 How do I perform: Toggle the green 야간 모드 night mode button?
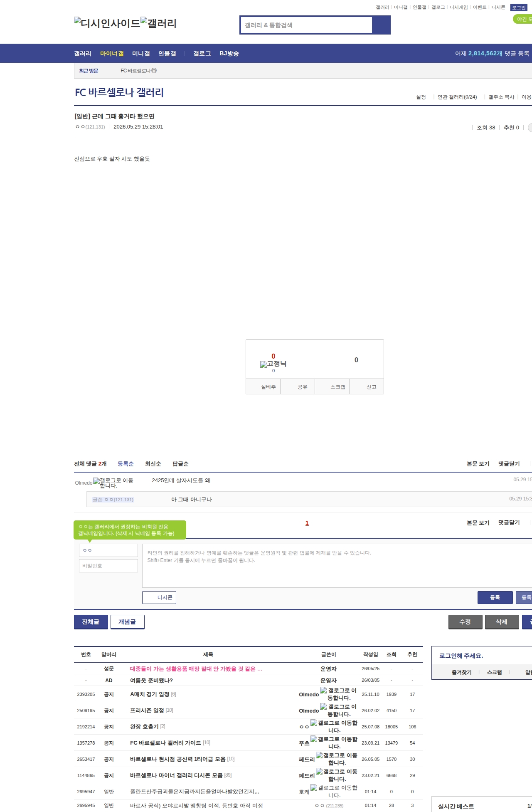[522, 19]
